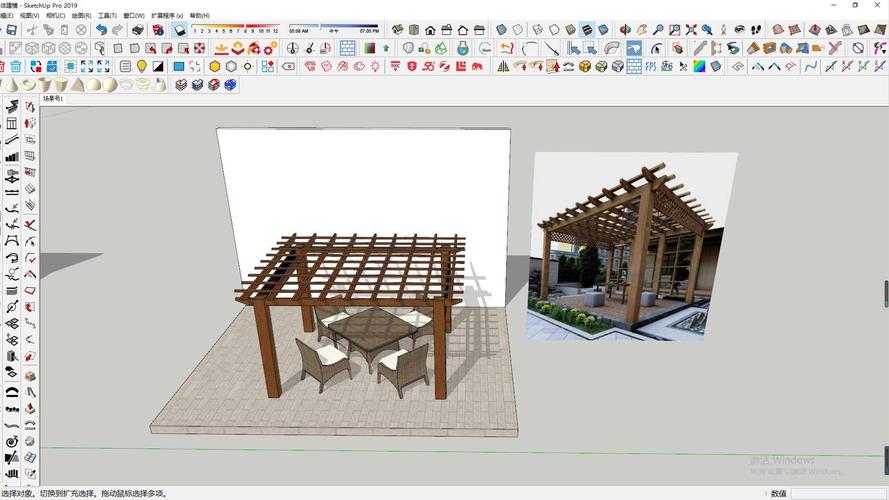Click the green up arrow icon
Screen dimensions: 889x500
point(386,48)
